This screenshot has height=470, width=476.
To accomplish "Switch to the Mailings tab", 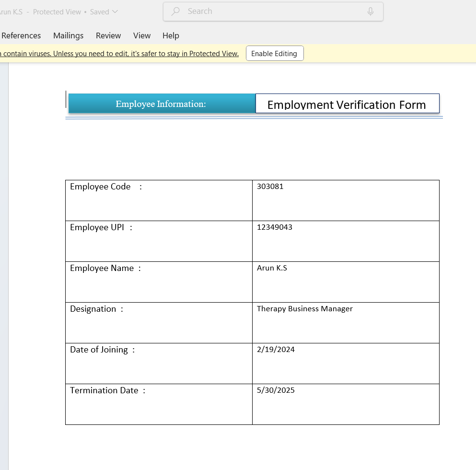I will (x=68, y=35).
